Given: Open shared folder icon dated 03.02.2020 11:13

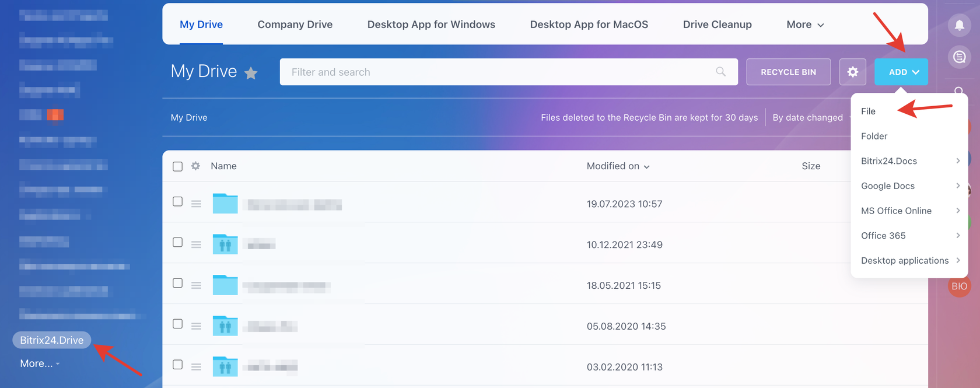Looking at the screenshot, I should tap(225, 367).
